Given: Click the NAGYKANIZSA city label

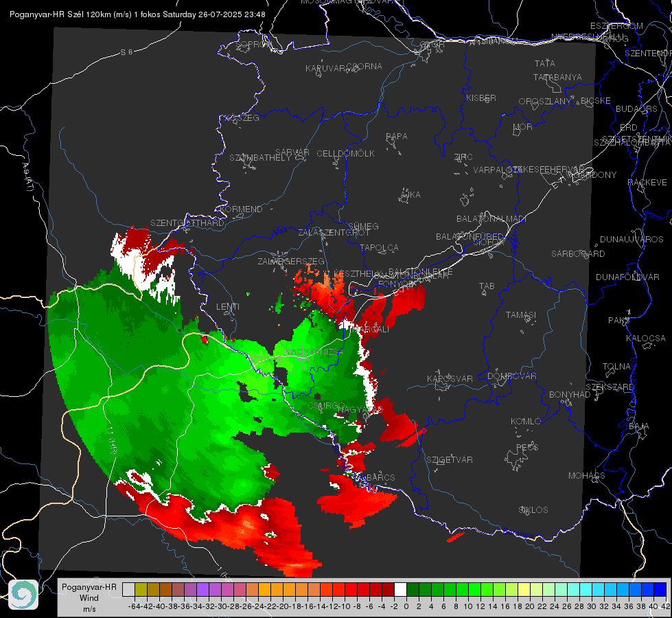Looking at the screenshot, I should pyautogui.click(x=314, y=352).
